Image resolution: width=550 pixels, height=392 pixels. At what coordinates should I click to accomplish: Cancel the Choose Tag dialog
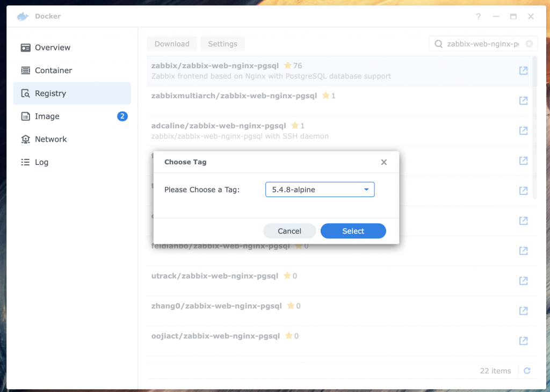click(290, 231)
